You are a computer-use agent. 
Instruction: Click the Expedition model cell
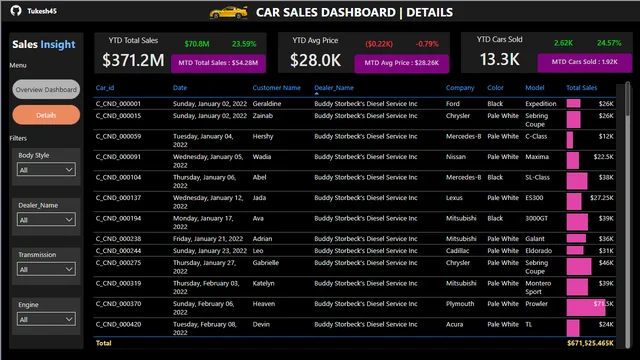(541, 104)
